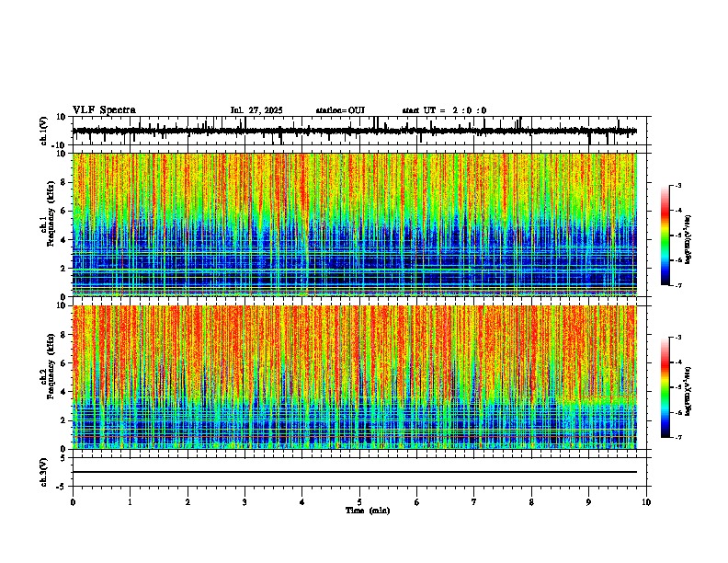Click inside the ch.1 frequency spectrogram
728x563 pixels.
(x=354, y=224)
